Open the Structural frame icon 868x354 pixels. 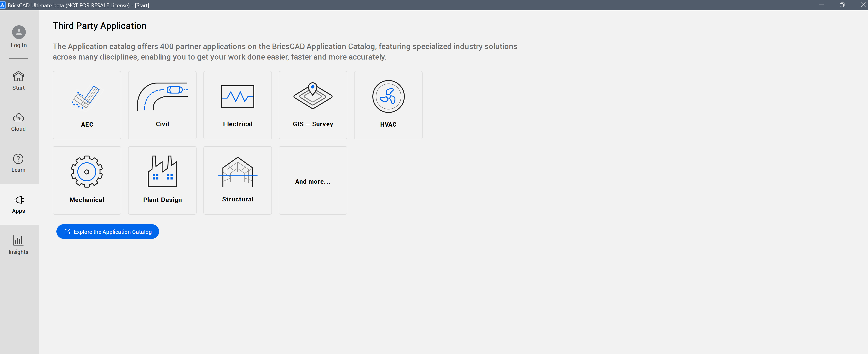[238, 172]
